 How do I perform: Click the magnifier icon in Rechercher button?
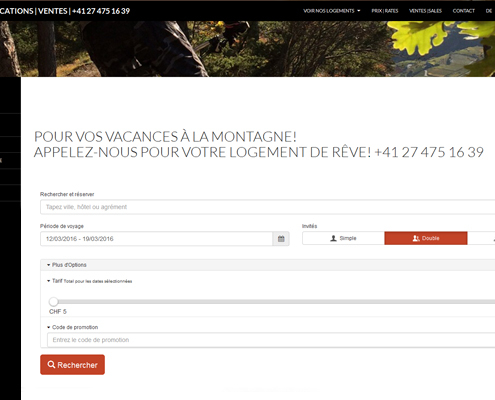(51, 364)
